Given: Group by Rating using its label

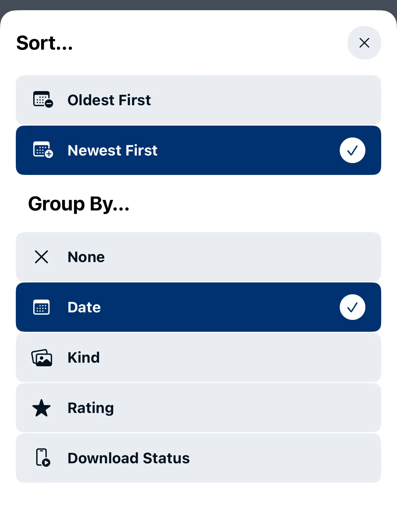Looking at the screenshot, I should tap(91, 408).
